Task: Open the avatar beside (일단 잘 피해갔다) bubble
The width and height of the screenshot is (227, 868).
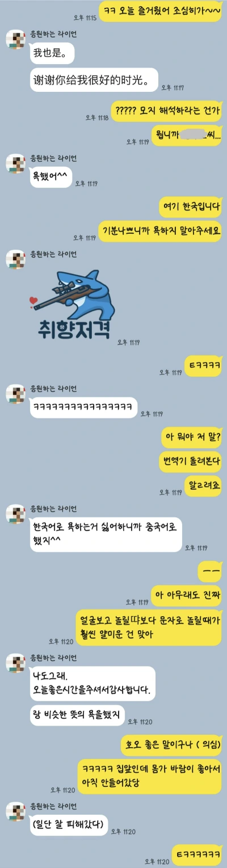Action: (x=15, y=812)
